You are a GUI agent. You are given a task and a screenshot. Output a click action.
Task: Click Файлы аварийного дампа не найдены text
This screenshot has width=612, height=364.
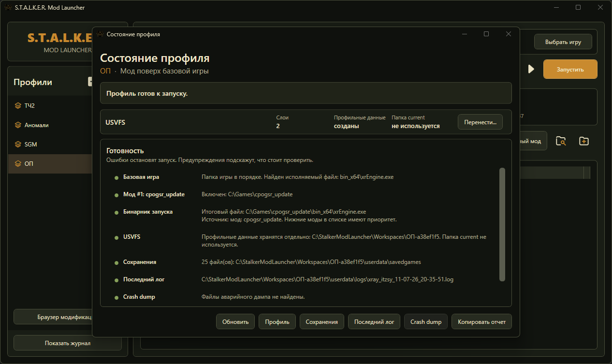click(253, 297)
